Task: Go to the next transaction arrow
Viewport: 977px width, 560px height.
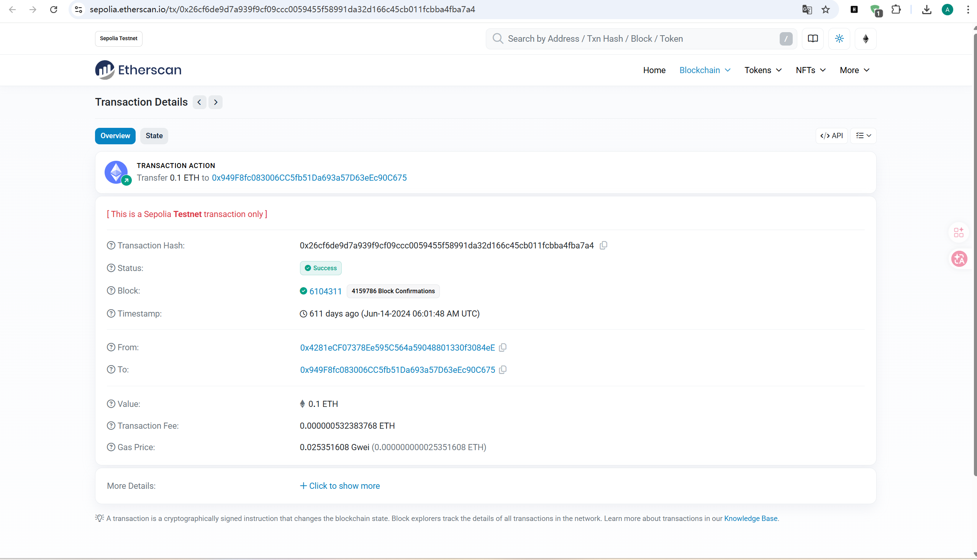Action: [x=216, y=102]
